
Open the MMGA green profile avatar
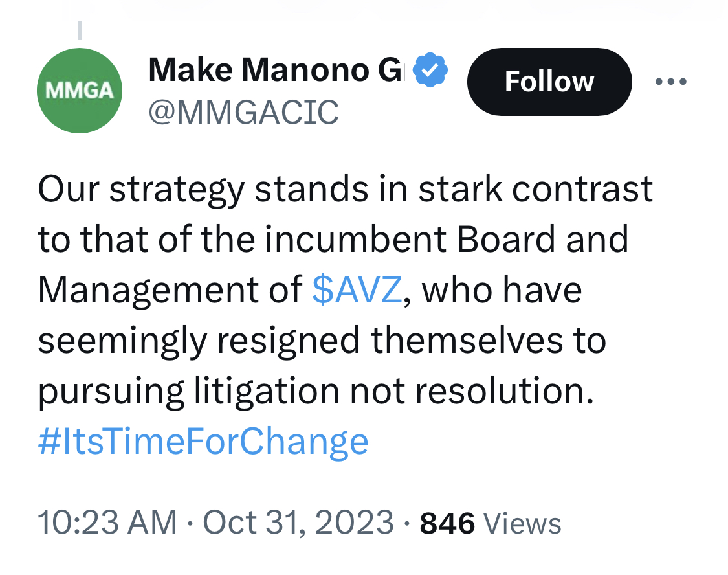tap(80, 91)
